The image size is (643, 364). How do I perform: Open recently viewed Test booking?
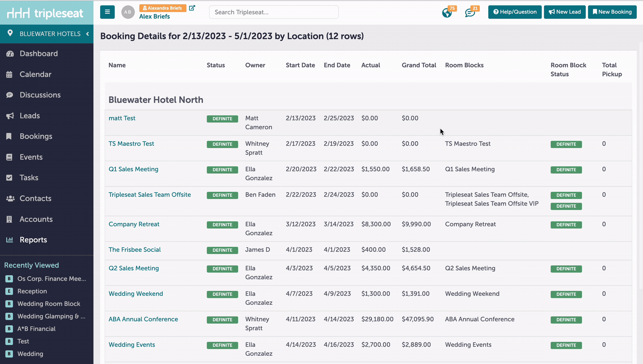pos(23,341)
